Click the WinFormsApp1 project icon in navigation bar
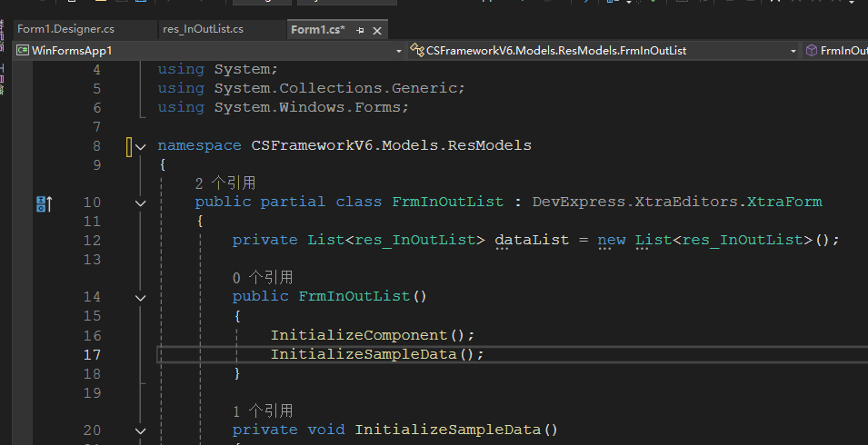 click(x=23, y=51)
